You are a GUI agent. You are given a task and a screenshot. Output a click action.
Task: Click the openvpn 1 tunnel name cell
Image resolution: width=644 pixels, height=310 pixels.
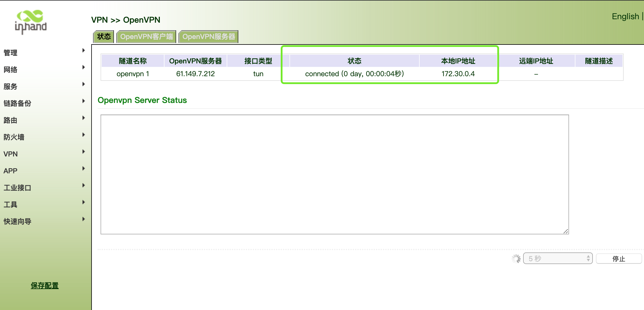[133, 74]
